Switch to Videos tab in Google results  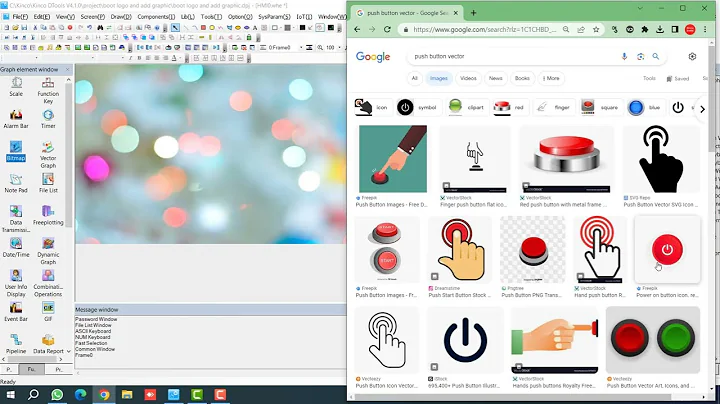tap(468, 79)
